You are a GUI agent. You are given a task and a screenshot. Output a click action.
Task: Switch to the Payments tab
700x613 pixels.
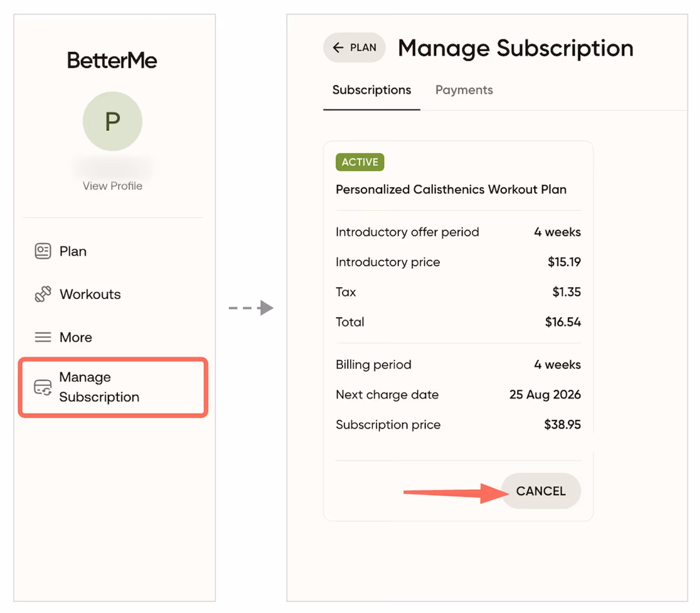(x=464, y=90)
